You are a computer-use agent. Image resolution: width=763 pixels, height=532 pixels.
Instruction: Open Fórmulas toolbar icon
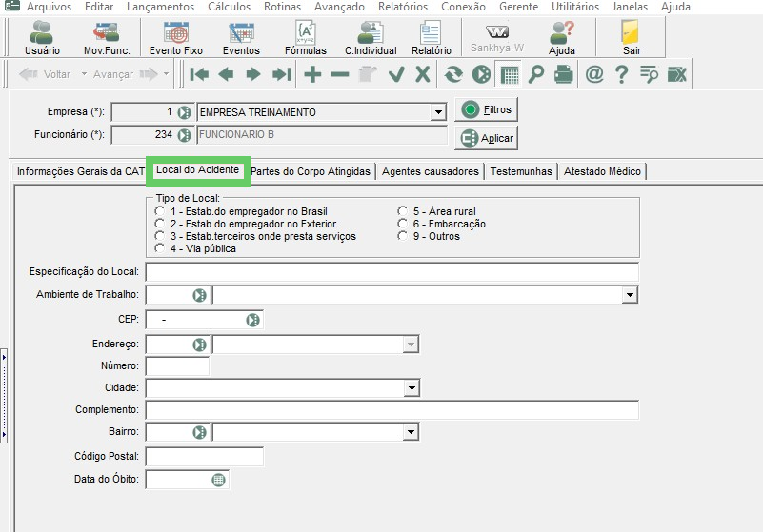[x=306, y=38]
